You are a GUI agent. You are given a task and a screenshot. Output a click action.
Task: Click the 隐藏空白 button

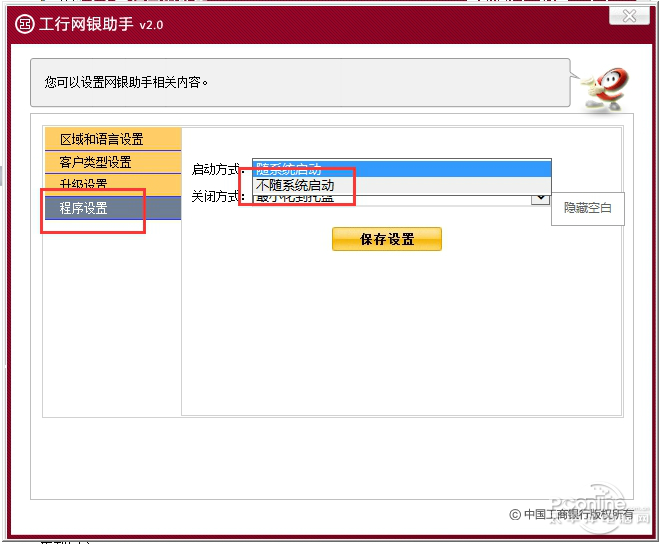(588, 208)
